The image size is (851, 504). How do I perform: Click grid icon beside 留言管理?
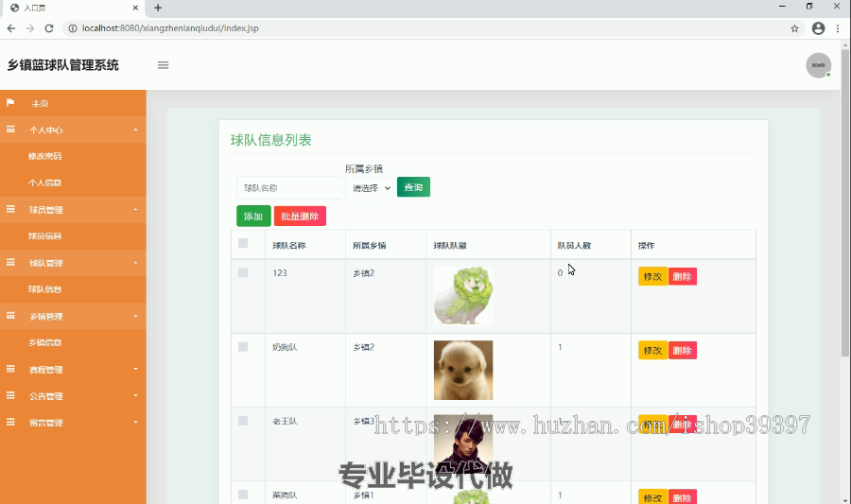click(10, 422)
